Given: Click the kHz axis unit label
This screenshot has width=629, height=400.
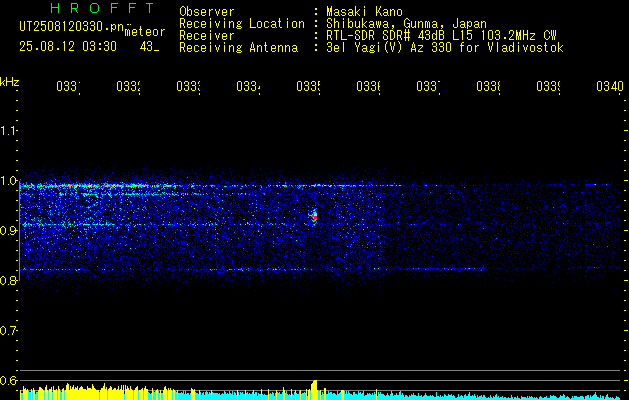Looking at the screenshot, I should click(9, 82).
